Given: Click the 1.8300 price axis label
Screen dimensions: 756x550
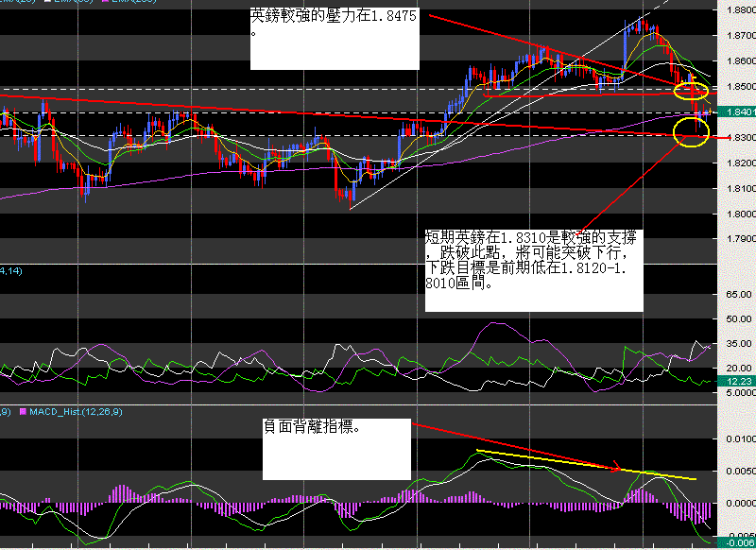Looking at the screenshot, I should pyautogui.click(x=741, y=137).
